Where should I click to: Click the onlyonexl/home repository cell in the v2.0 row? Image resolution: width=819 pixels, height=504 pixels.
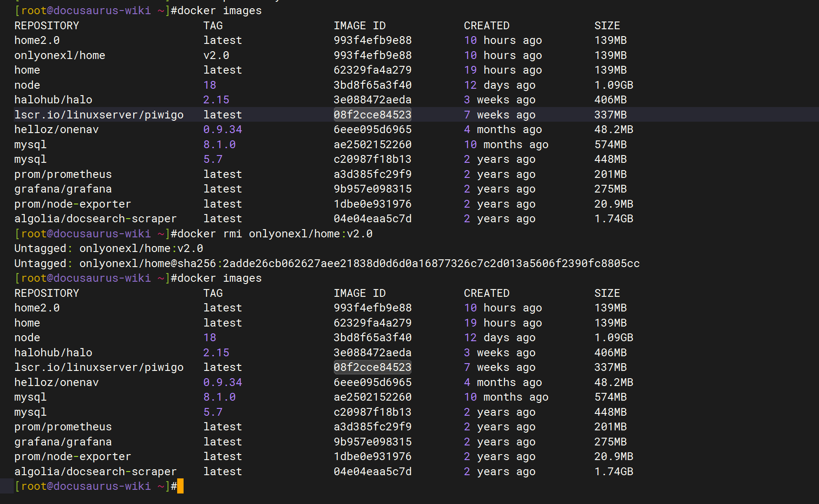point(60,55)
